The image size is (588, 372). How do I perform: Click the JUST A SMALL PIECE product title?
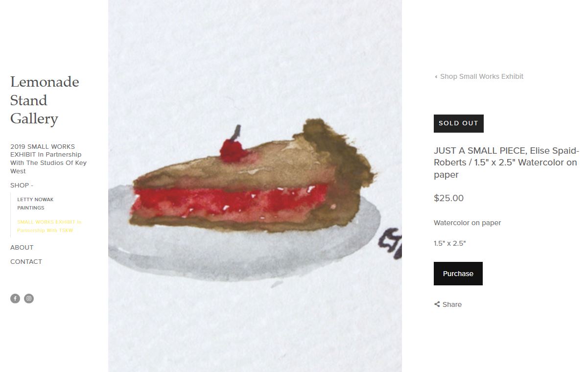(x=506, y=163)
